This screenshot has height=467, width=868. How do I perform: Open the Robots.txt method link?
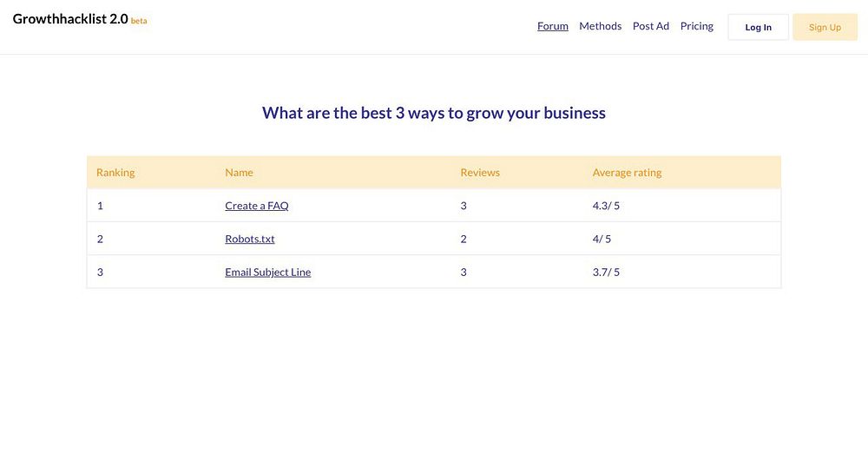250,239
